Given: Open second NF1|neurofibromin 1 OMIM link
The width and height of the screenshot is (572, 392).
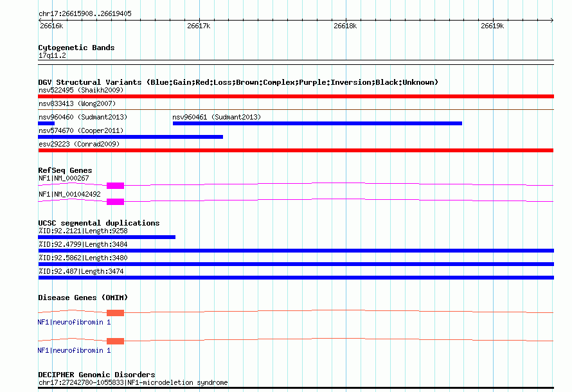Looking at the screenshot, I should click(x=74, y=350).
